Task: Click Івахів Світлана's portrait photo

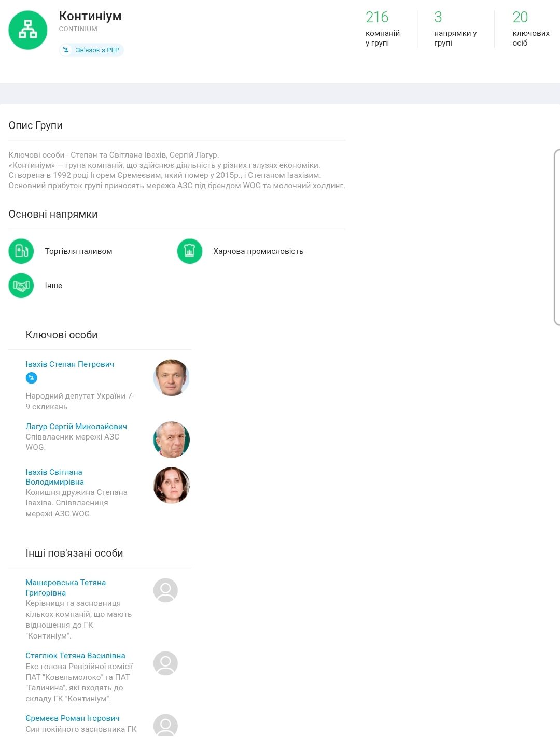Action: [171, 486]
